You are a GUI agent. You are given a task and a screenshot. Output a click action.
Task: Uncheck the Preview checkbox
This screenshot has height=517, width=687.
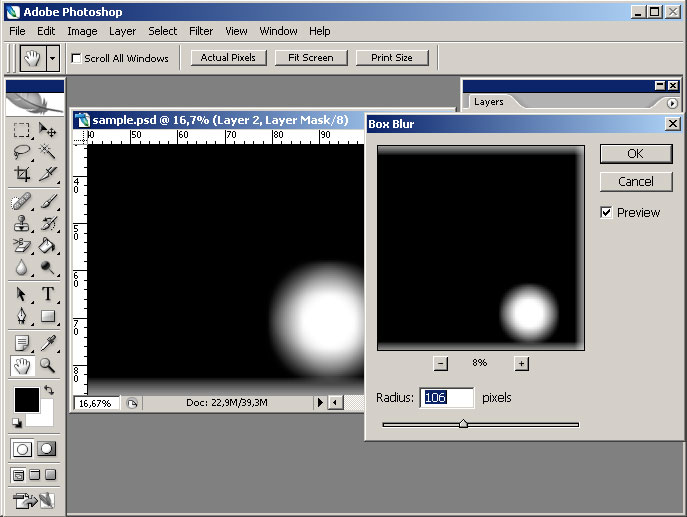[x=606, y=212]
